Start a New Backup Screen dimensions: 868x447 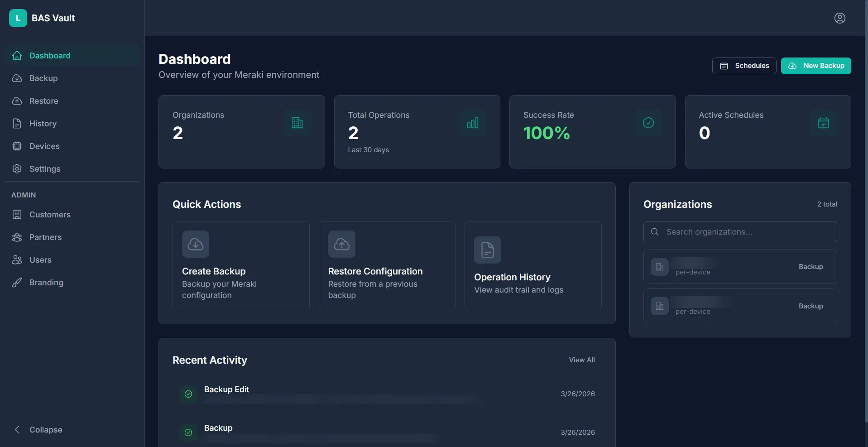(x=816, y=66)
